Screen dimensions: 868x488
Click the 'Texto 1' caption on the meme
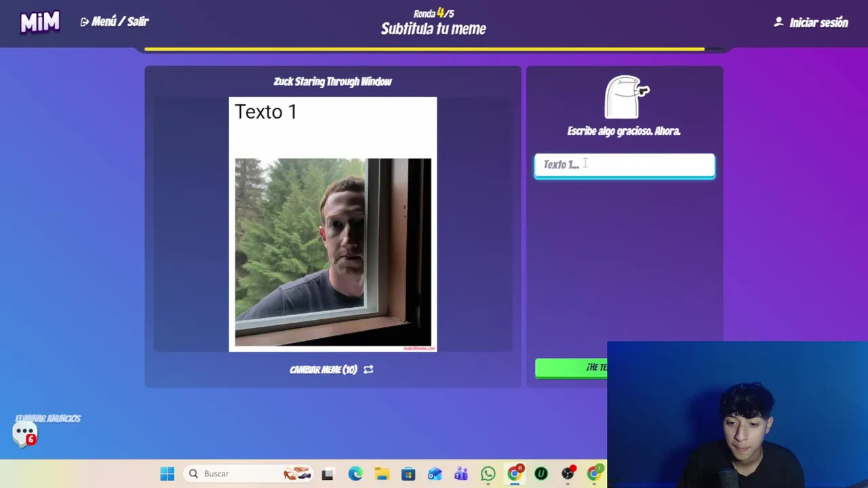(x=266, y=112)
